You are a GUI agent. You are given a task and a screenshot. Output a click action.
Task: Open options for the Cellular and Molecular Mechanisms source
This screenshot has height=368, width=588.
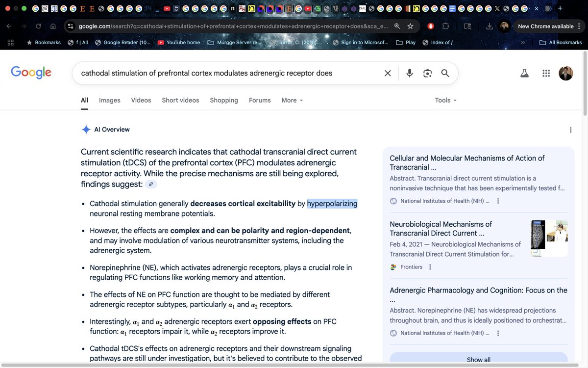click(498, 201)
